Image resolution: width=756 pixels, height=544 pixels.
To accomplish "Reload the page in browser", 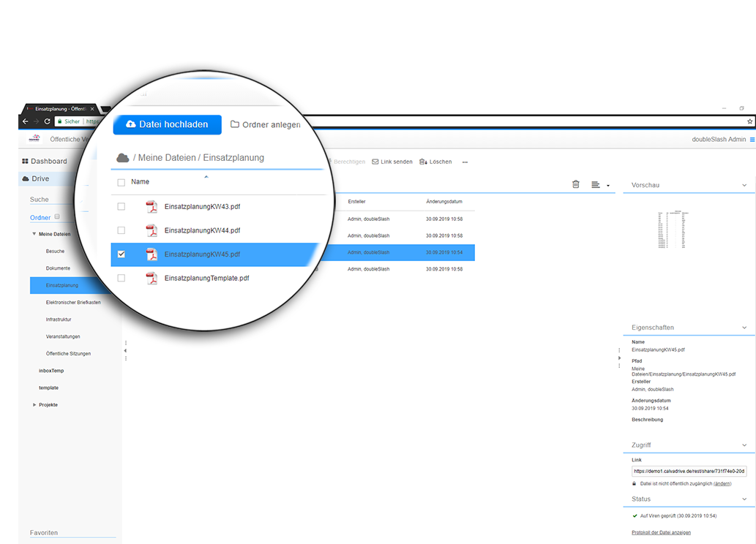I will coord(48,121).
